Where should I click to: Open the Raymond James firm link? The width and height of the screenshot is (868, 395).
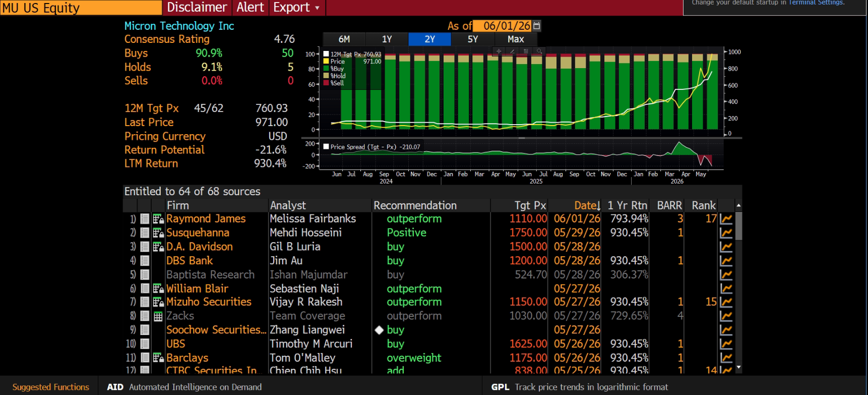206,219
